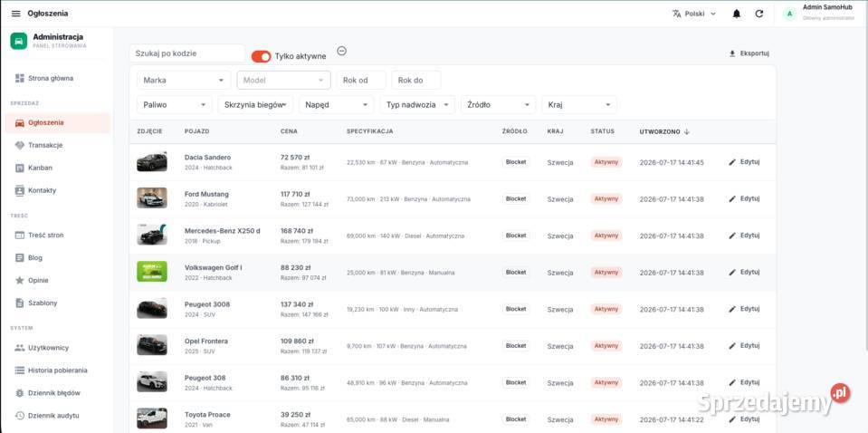Open the hamburger menu icon
868x433 pixels.
15,14
